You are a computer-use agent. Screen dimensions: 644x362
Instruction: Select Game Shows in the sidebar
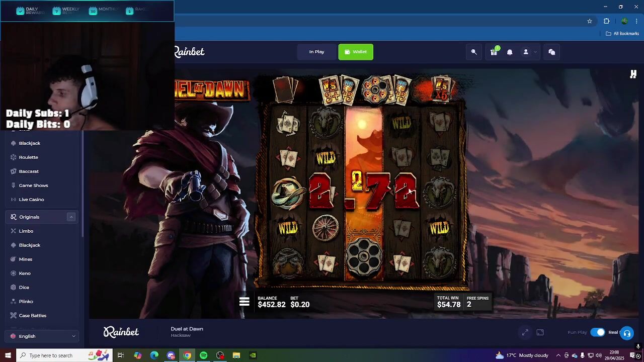[x=33, y=186]
